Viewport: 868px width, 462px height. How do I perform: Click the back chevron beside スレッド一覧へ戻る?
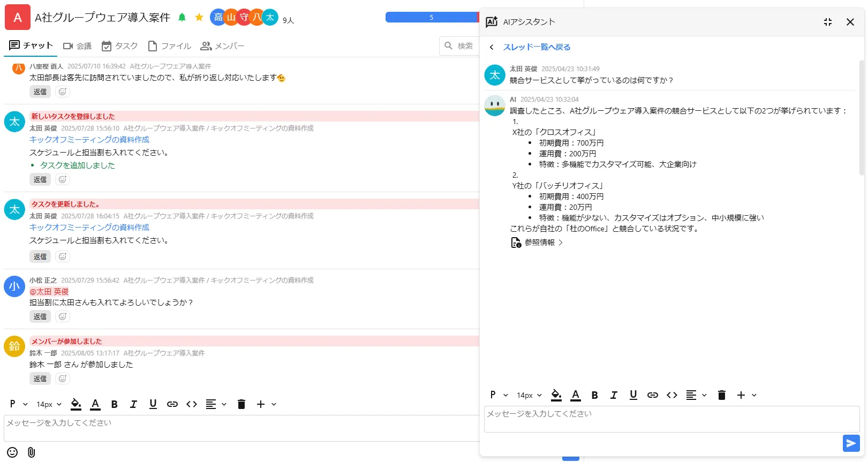pyautogui.click(x=492, y=47)
